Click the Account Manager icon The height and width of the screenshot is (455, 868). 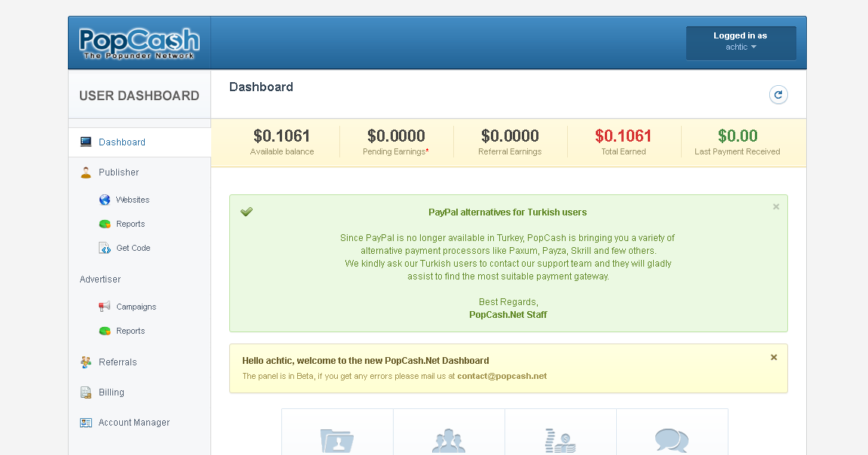(85, 422)
